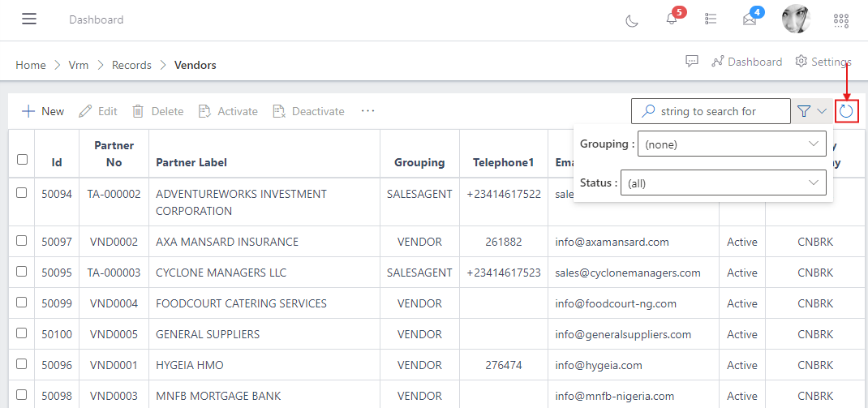Click the user profile avatar
Image resolution: width=868 pixels, height=408 pixels.
pyautogui.click(x=796, y=19)
